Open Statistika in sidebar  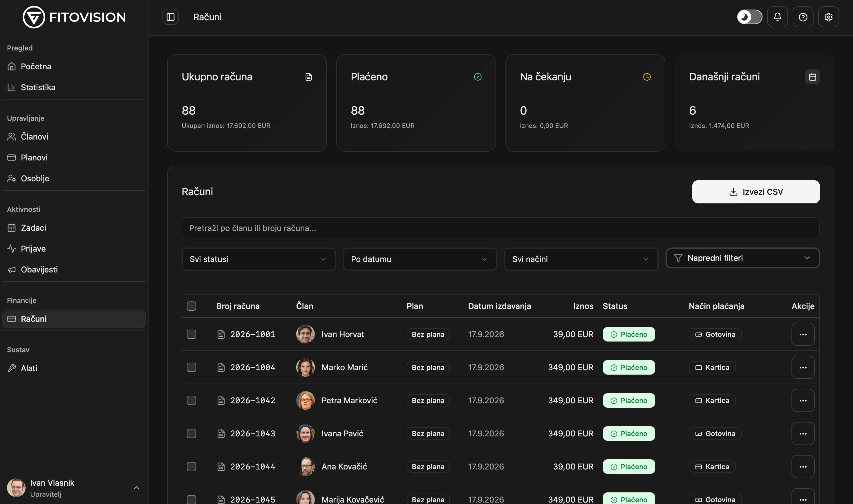pyautogui.click(x=74, y=87)
